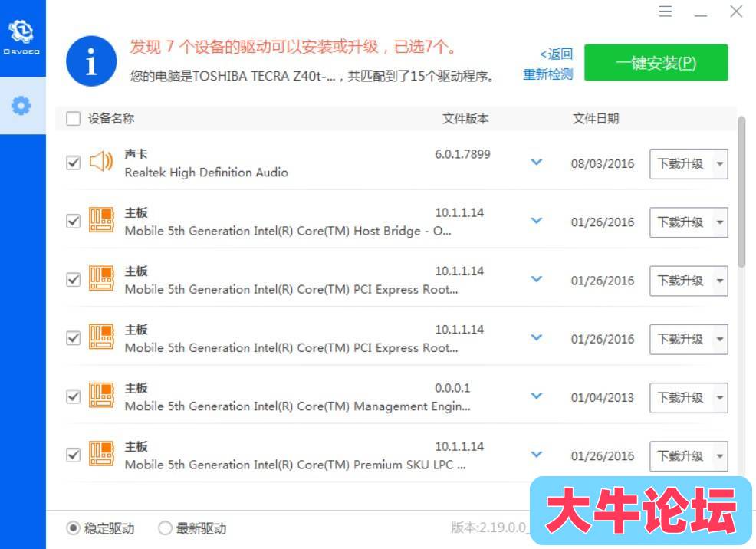
Task: Click the 设备名称 column header label
Action: [111, 119]
